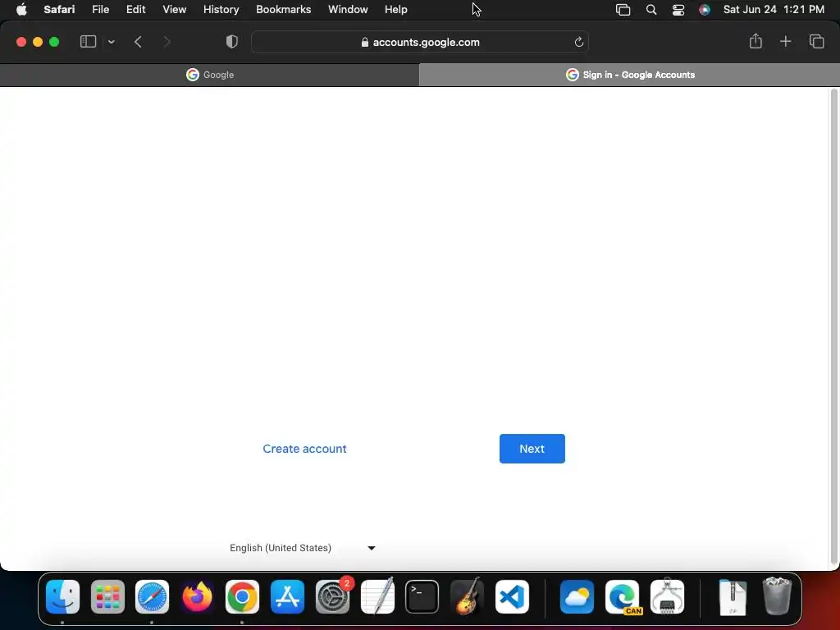Show tab overview
This screenshot has height=630, width=840.
(x=816, y=41)
